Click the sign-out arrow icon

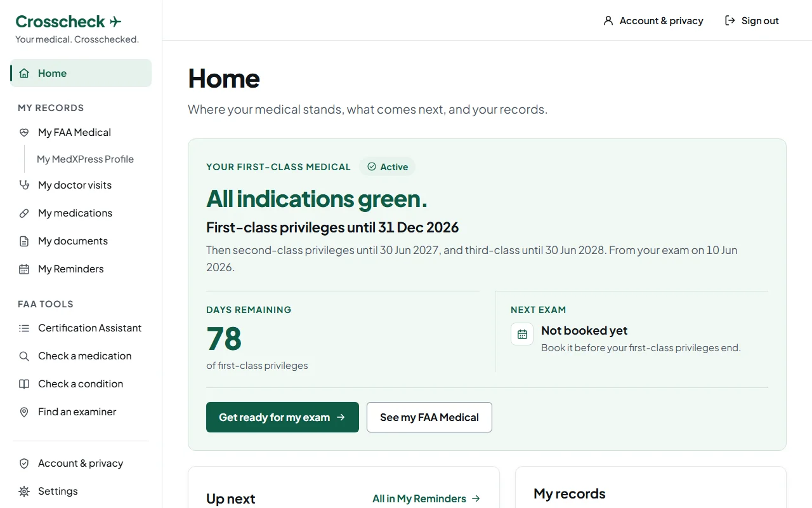(730, 20)
